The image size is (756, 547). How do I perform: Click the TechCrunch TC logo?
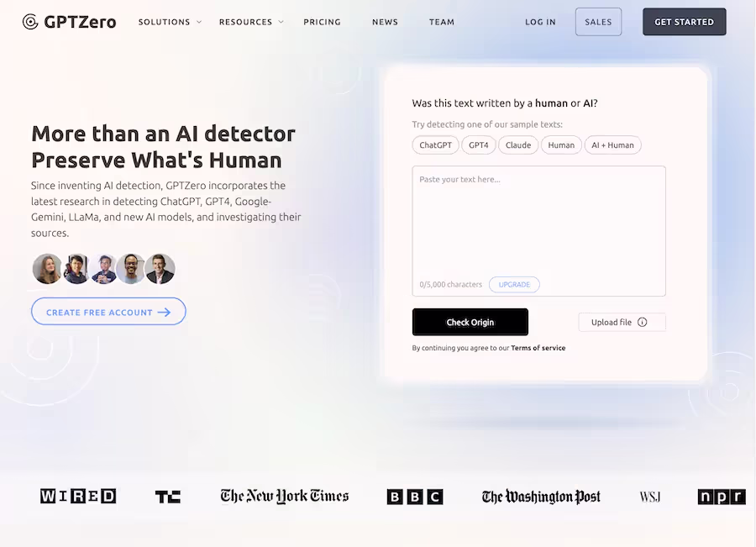click(168, 497)
